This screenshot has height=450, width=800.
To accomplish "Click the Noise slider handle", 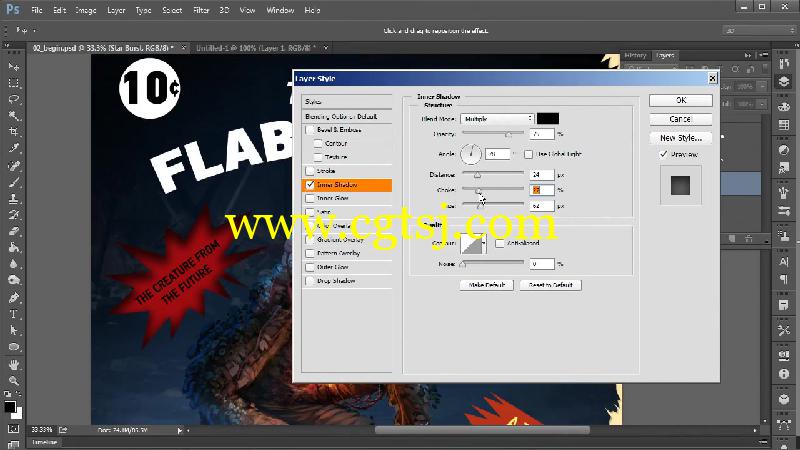I will (463, 264).
